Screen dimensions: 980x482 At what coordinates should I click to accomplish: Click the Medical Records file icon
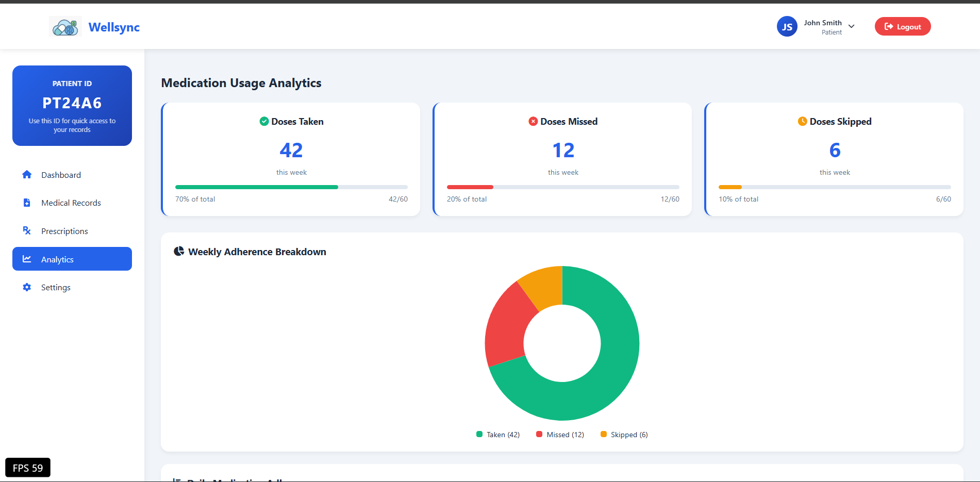27,203
